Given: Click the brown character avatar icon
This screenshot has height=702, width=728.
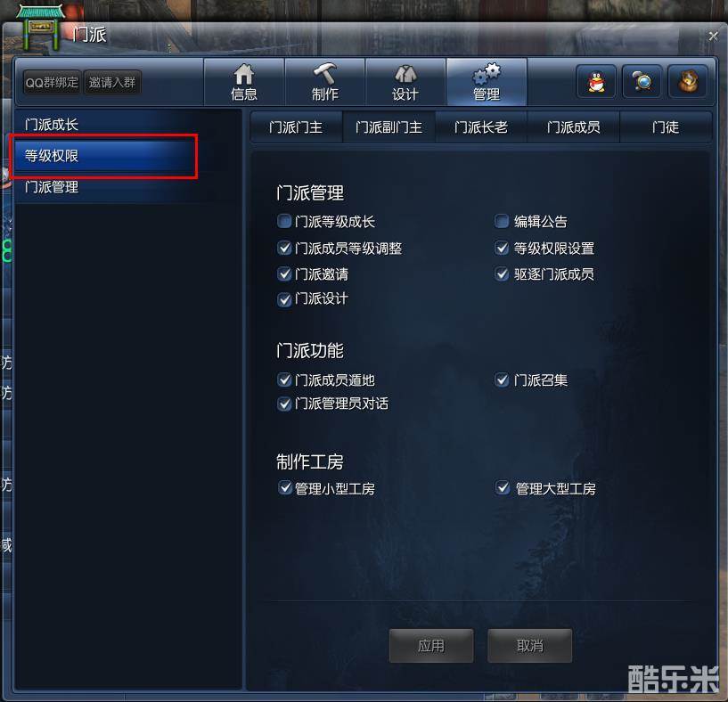Looking at the screenshot, I should point(688,82).
